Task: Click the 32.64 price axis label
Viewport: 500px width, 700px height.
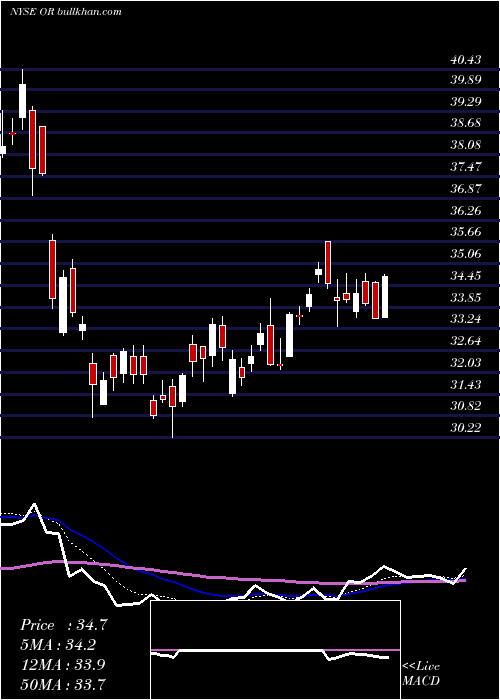Action: (x=466, y=341)
